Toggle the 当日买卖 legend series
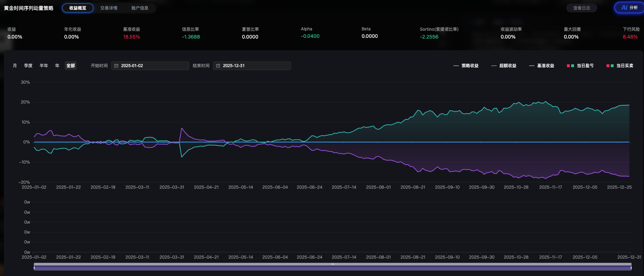Image resolution: width=644 pixels, height=276 pixels. [x=620, y=66]
